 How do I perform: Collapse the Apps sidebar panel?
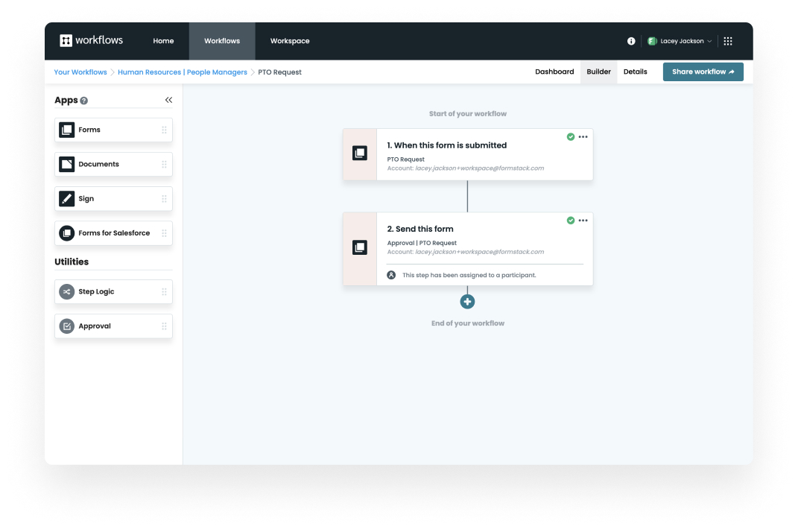point(168,101)
